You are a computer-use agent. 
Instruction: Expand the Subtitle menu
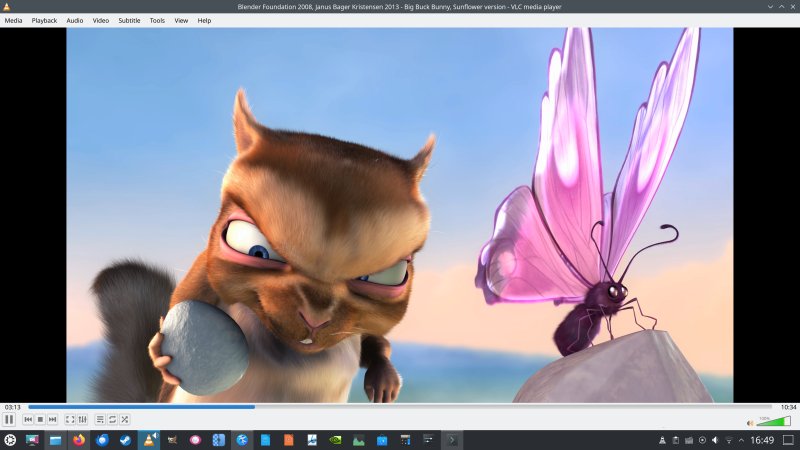129,20
